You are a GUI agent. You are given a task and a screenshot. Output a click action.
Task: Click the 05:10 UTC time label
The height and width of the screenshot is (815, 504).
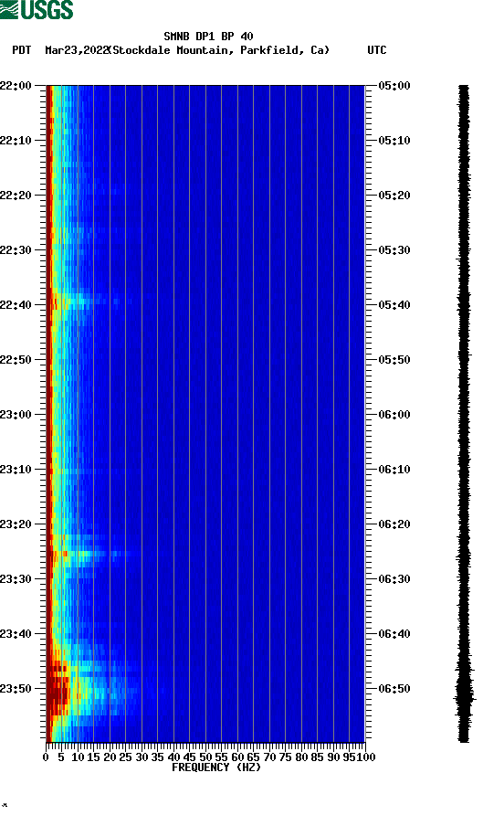tap(394, 141)
